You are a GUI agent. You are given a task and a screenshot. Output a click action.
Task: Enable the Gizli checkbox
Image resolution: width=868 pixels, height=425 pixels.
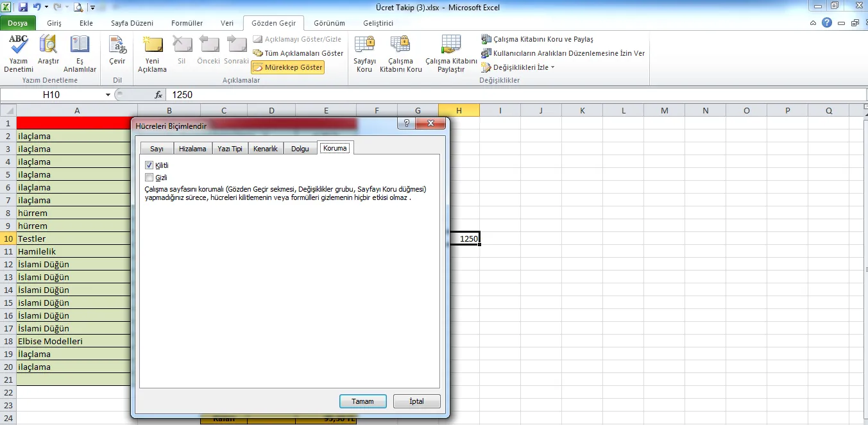[149, 178]
